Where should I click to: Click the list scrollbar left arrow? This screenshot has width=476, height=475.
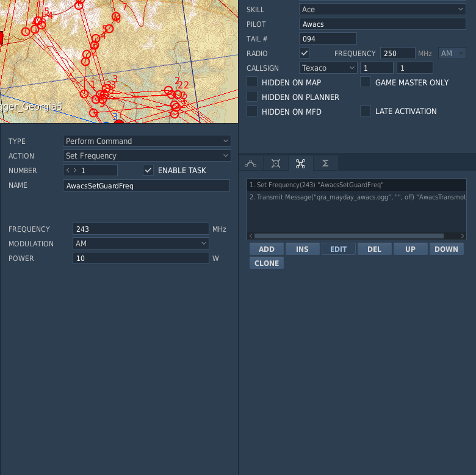coord(251,236)
